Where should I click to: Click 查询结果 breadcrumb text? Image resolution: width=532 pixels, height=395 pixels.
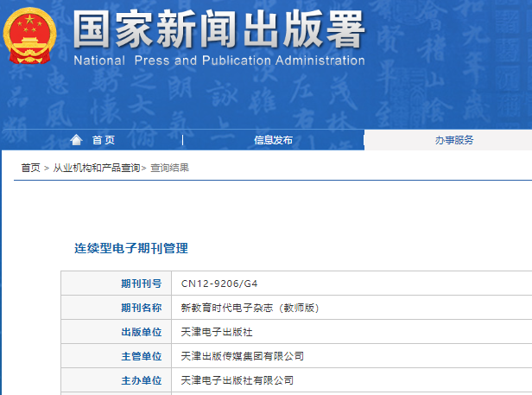[169, 168]
